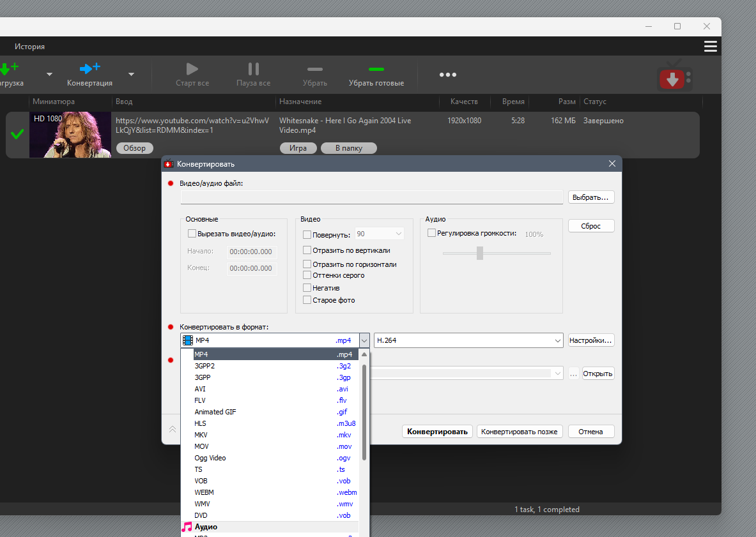Click the Конвертация blue arrow icon
Screen dimensions: 756x537
pyautogui.click(x=89, y=68)
